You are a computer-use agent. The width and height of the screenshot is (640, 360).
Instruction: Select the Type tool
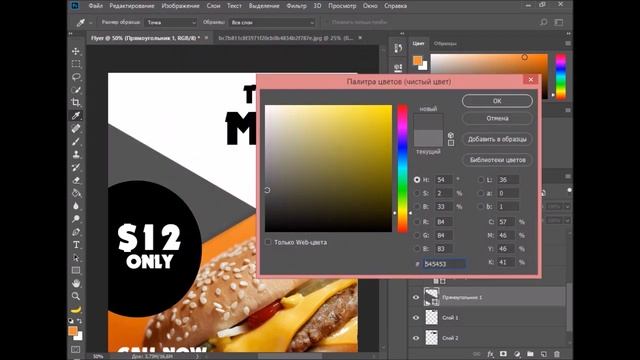(76, 245)
